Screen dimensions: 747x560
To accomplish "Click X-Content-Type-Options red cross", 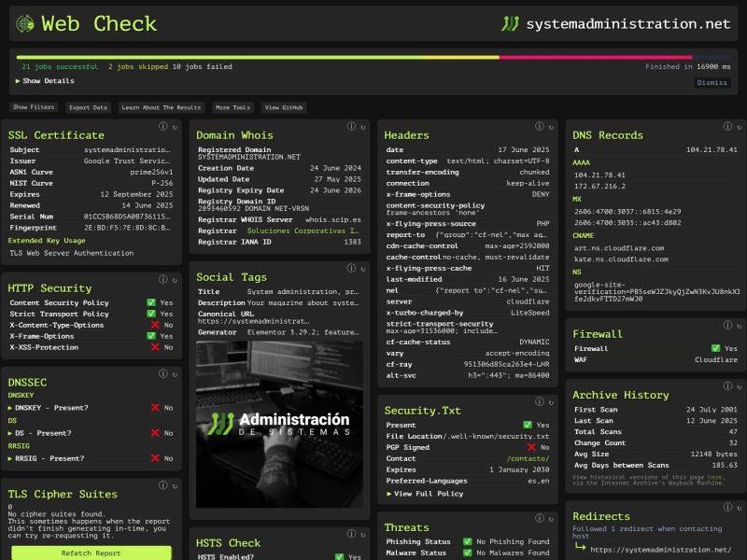I will pos(155,325).
